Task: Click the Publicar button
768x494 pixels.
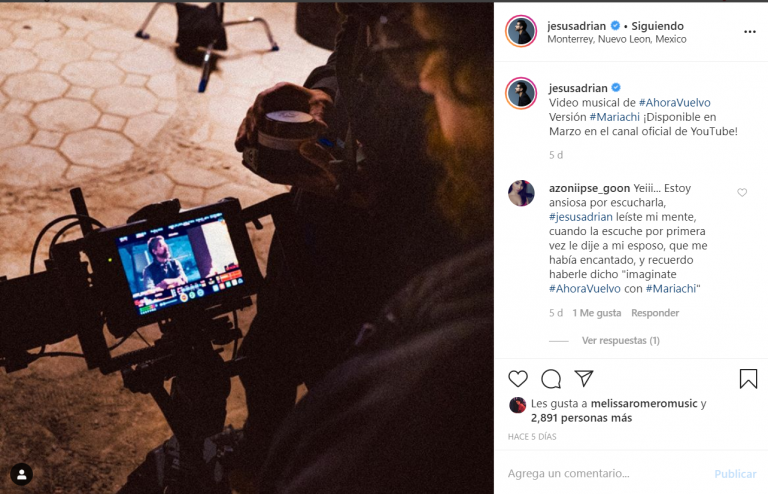Action: tap(735, 474)
